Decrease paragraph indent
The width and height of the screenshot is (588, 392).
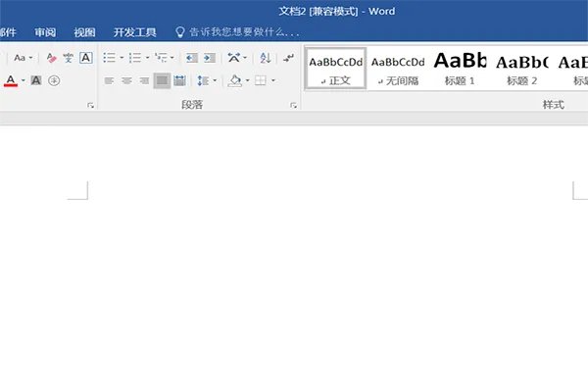coord(192,58)
